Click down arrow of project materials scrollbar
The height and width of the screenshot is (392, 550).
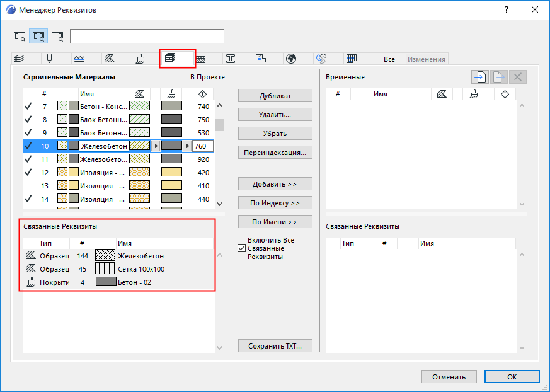[x=220, y=204]
